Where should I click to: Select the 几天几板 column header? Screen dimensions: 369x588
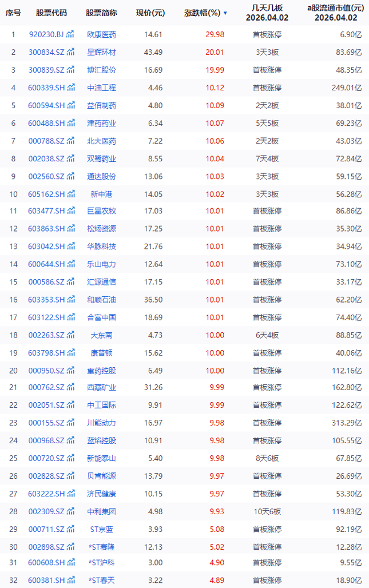pyautogui.click(x=267, y=13)
